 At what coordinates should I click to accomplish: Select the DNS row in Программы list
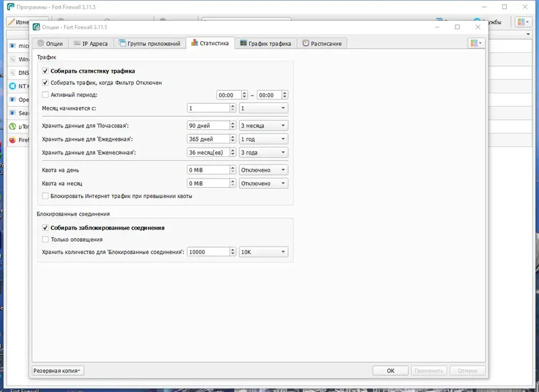[x=18, y=73]
